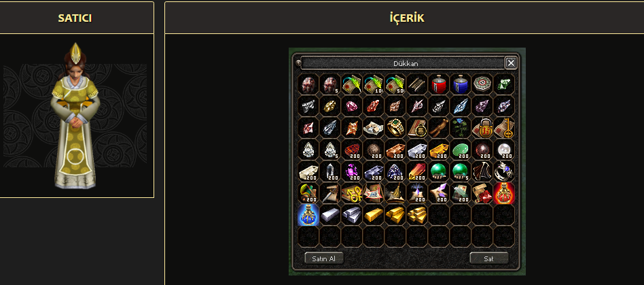Pick the green emerald ring item
The image size is (644, 285).
(x=395, y=128)
